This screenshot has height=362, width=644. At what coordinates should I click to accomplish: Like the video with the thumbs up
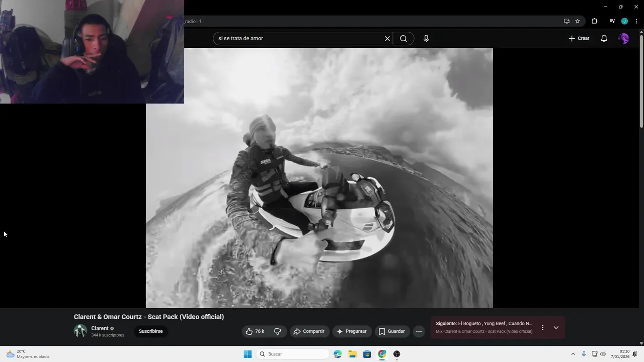click(x=255, y=331)
